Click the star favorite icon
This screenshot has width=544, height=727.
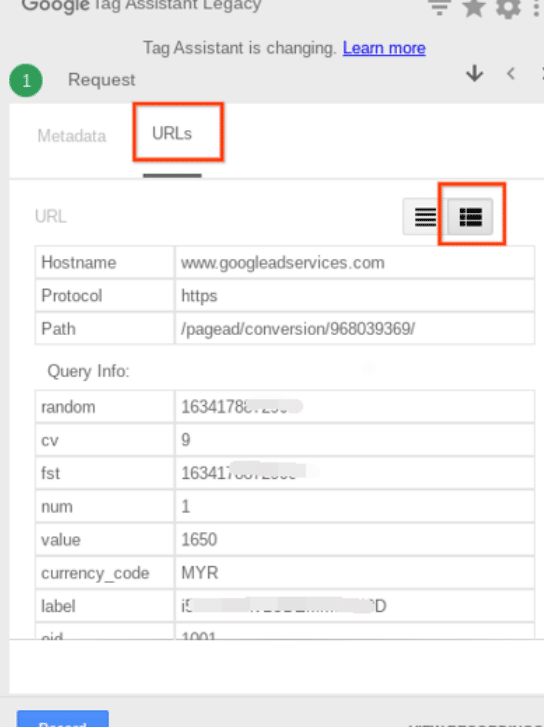(x=474, y=8)
